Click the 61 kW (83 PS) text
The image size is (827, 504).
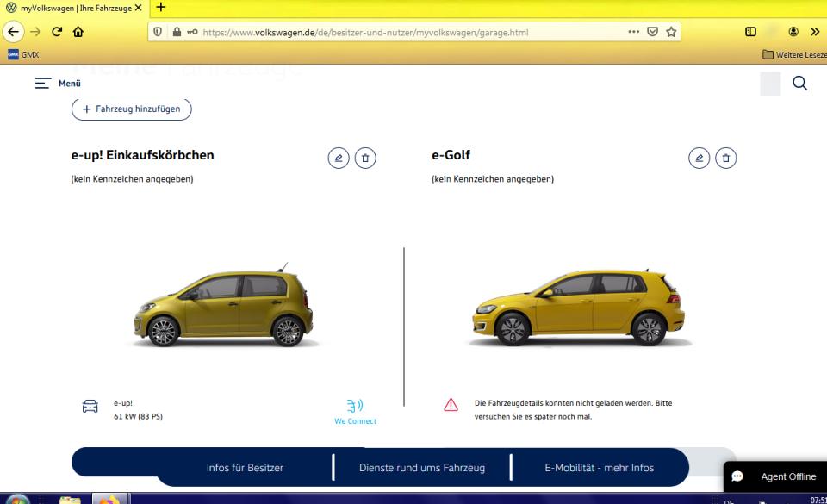pos(138,416)
